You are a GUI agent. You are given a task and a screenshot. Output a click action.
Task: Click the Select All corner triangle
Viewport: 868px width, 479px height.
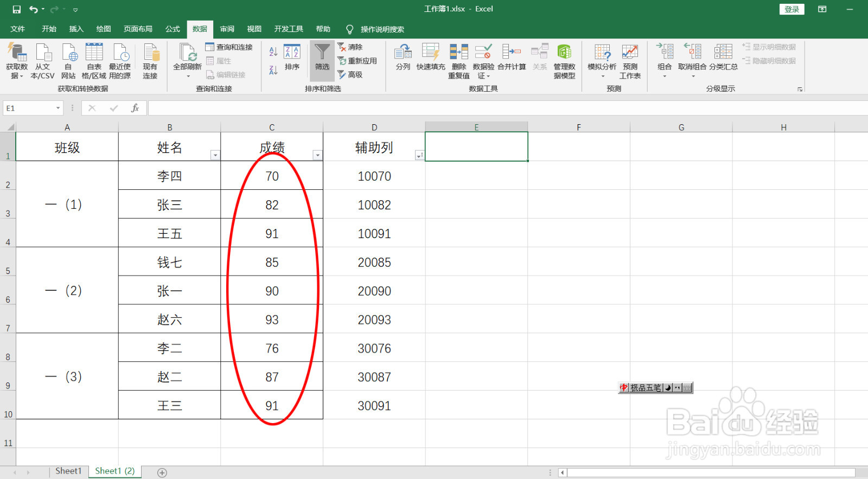(10, 127)
